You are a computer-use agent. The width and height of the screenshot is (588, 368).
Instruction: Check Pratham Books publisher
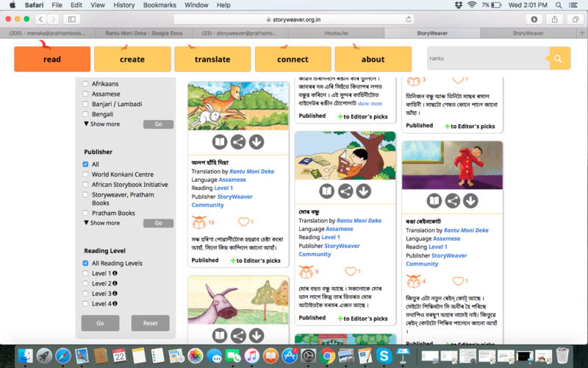coord(85,213)
